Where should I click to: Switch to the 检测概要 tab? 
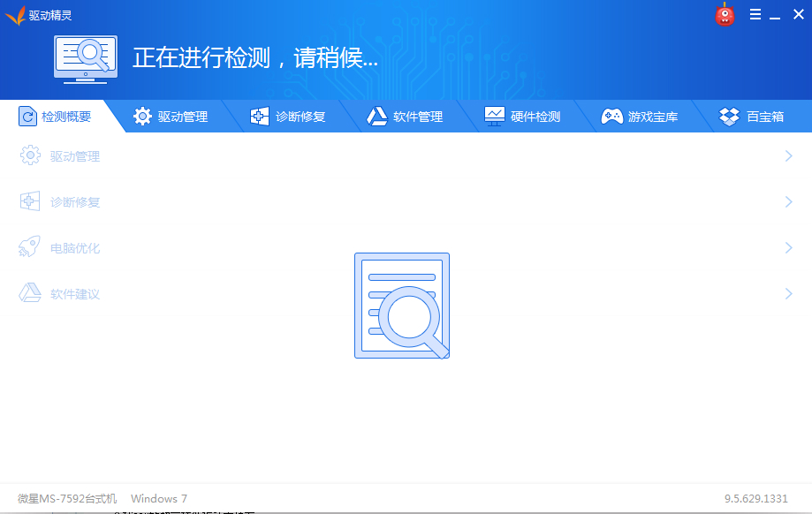coord(60,116)
